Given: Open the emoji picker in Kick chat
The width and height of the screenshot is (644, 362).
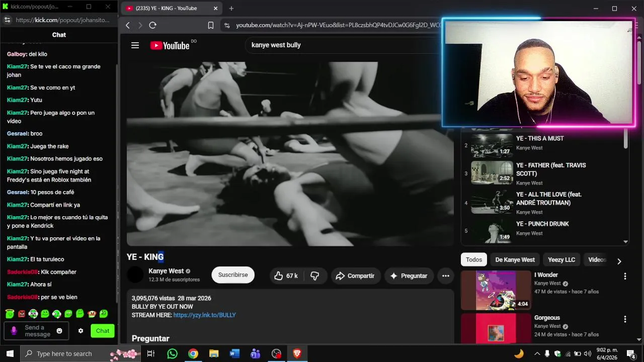Looking at the screenshot, I should coord(59,331).
